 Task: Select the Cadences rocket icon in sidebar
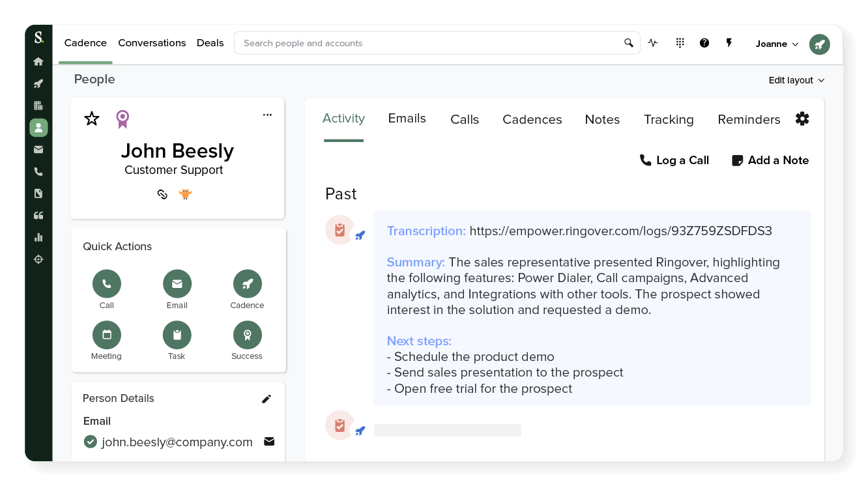[x=38, y=83]
